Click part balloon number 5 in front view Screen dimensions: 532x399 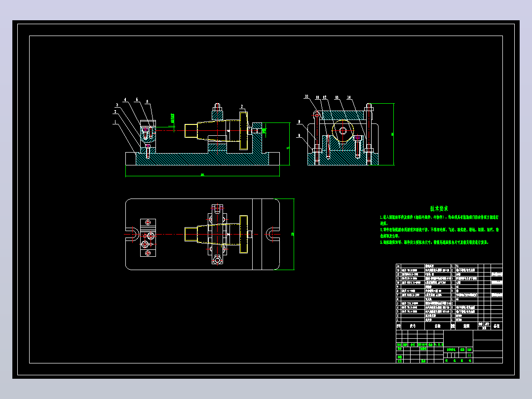click(x=137, y=100)
